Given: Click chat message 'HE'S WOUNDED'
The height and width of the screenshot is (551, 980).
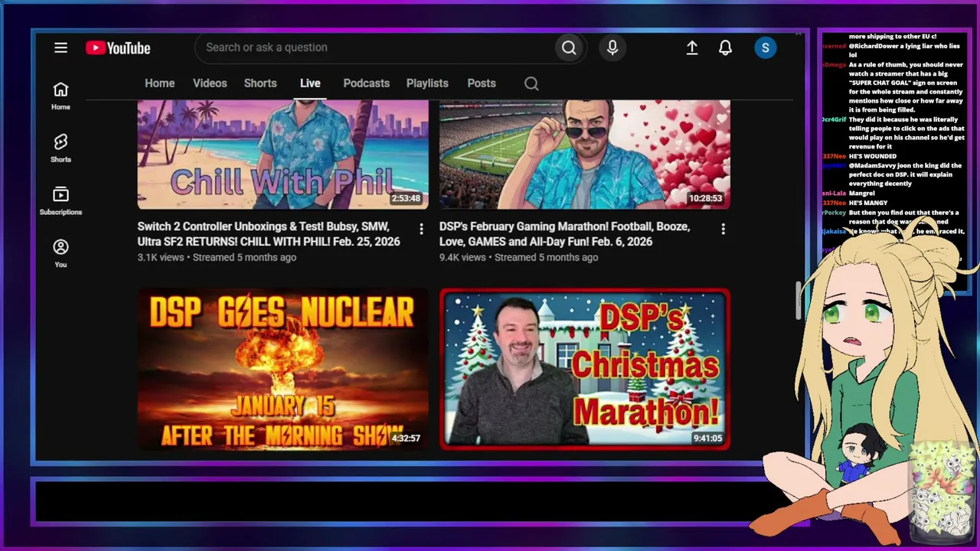Looking at the screenshot, I should click(873, 156).
